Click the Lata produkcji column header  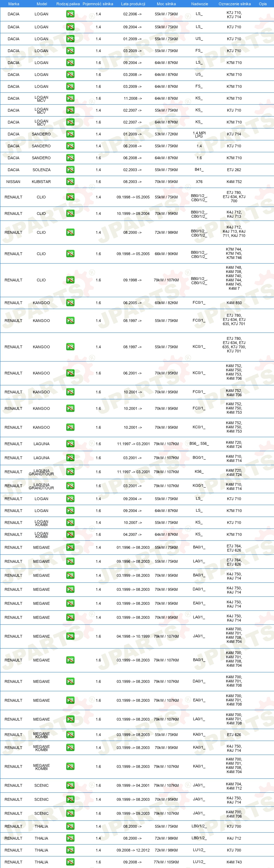click(x=133, y=4)
